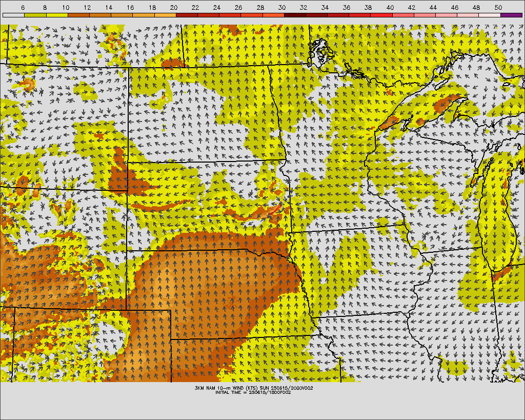The image size is (525, 420).
Task: Click the legend label "40"
Action: point(390,7)
